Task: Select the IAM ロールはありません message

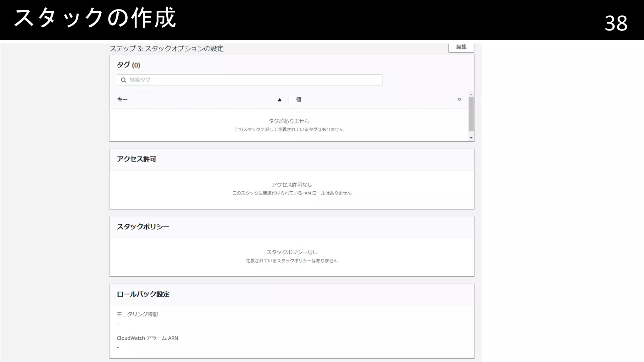Action: (x=292, y=193)
